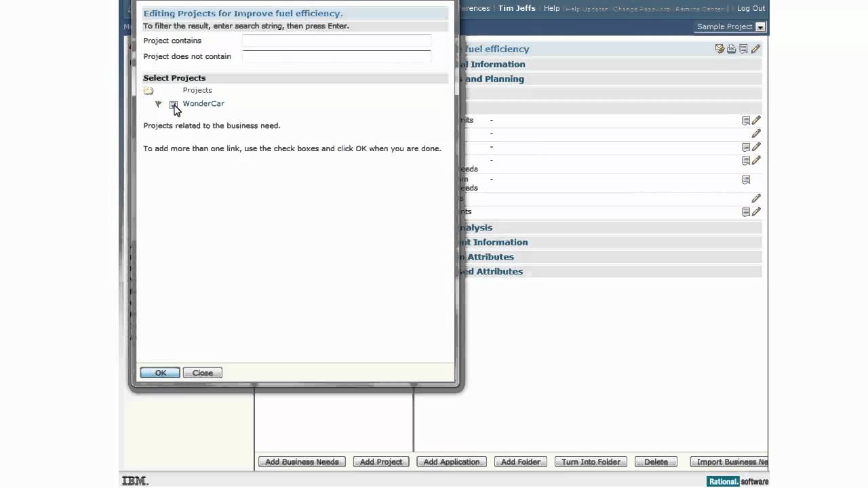Open the Help menu link
This screenshot has height=488, width=868.
[x=551, y=8]
